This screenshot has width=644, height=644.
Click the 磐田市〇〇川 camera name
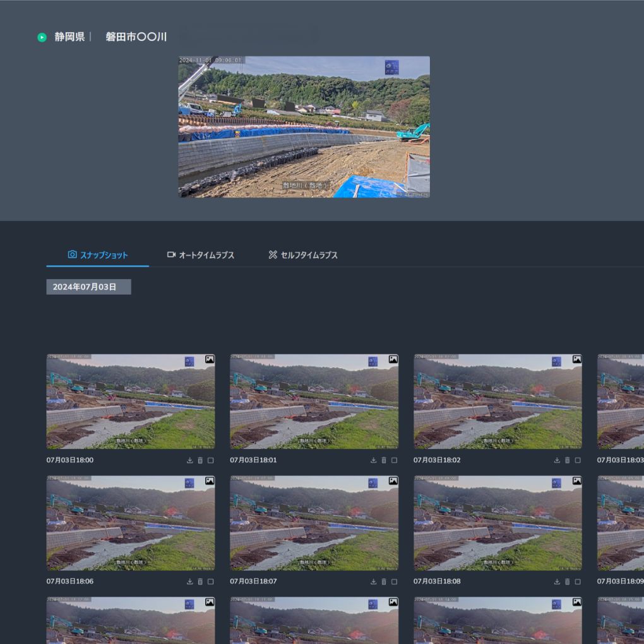click(x=136, y=37)
